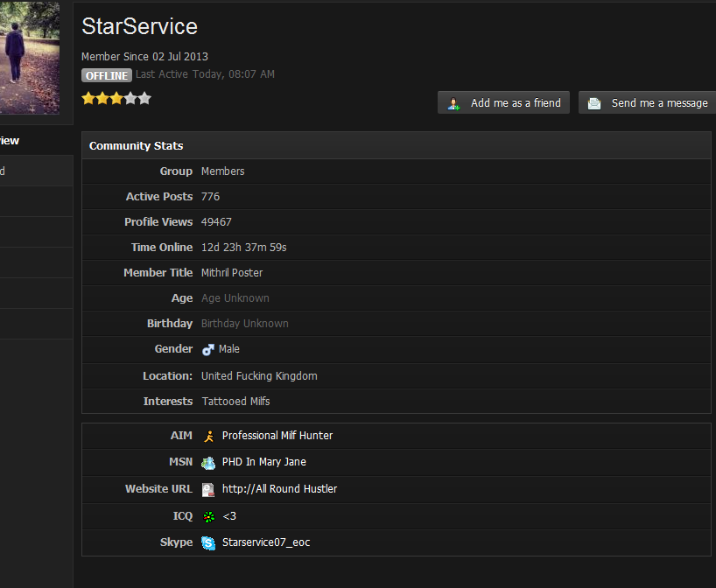Click the PHD In Mary Jane MSN entry
Image resolution: width=716 pixels, height=588 pixels.
coord(264,462)
